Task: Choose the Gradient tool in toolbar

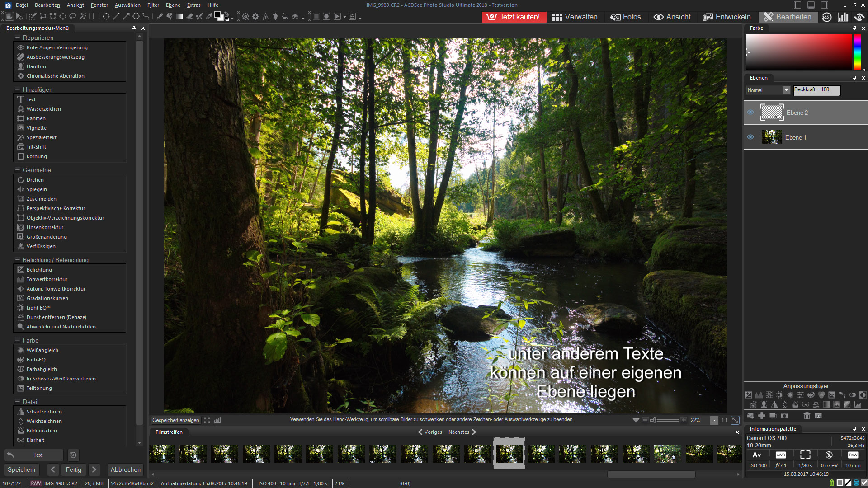Action: [x=179, y=17]
